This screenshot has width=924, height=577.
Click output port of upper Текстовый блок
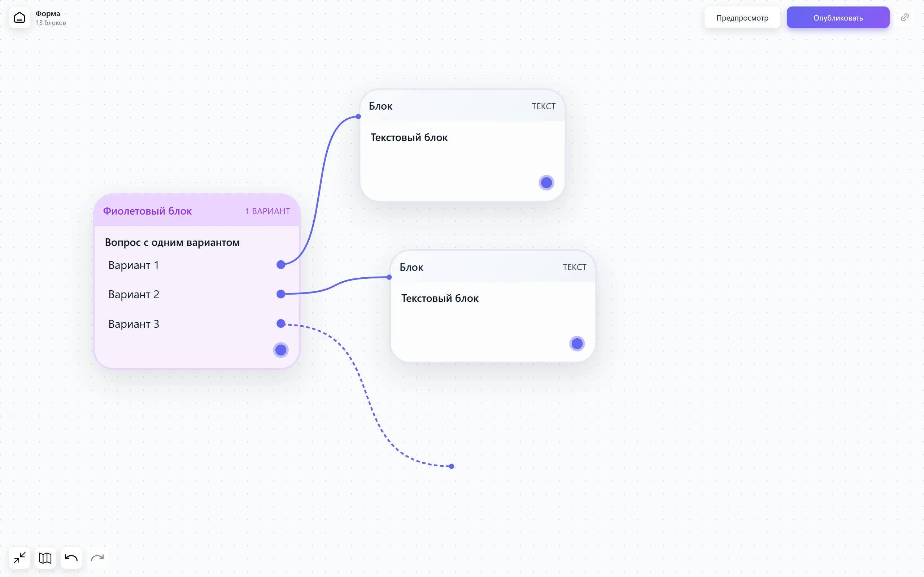click(546, 183)
